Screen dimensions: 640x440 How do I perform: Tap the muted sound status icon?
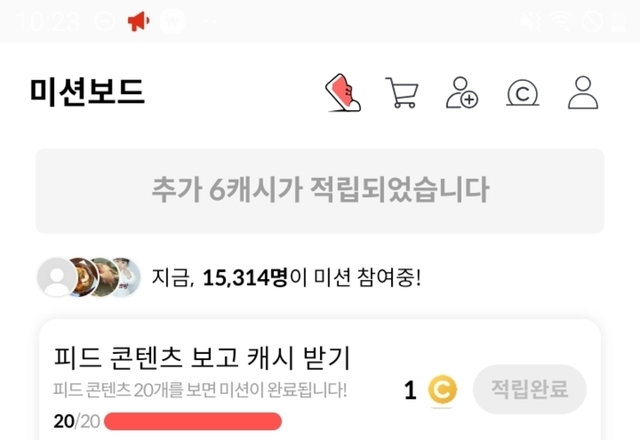point(531,21)
